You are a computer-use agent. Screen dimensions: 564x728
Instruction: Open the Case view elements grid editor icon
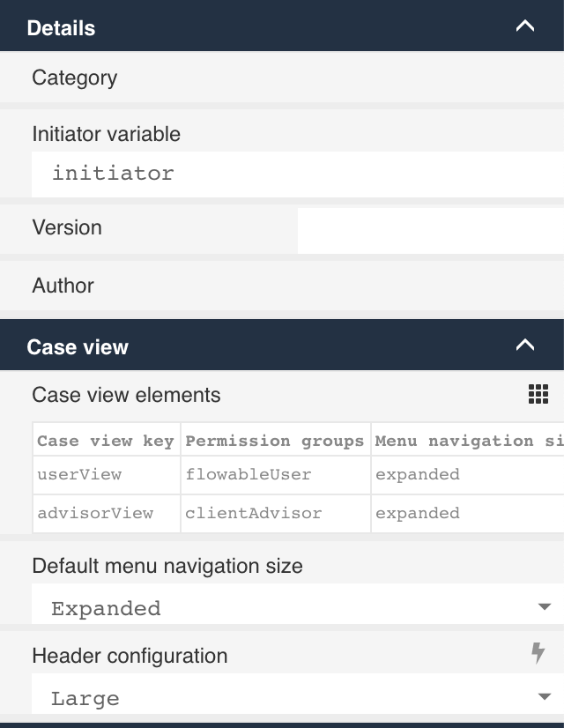point(538,395)
